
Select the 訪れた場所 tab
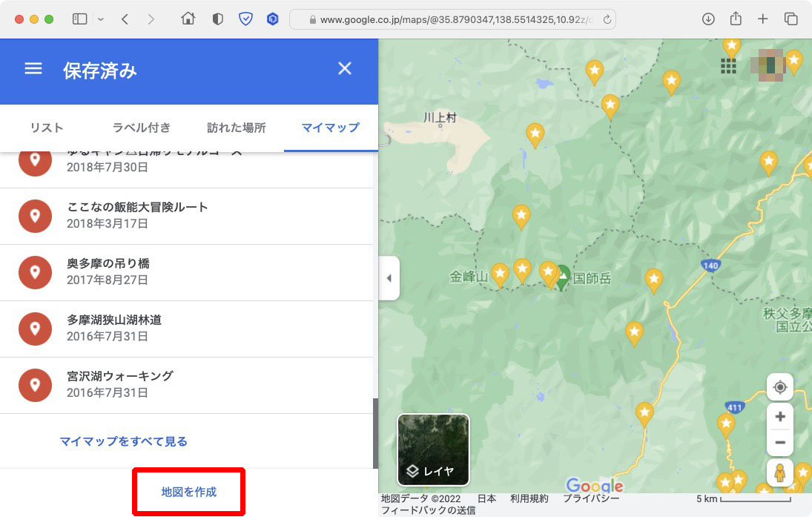(236, 128)
